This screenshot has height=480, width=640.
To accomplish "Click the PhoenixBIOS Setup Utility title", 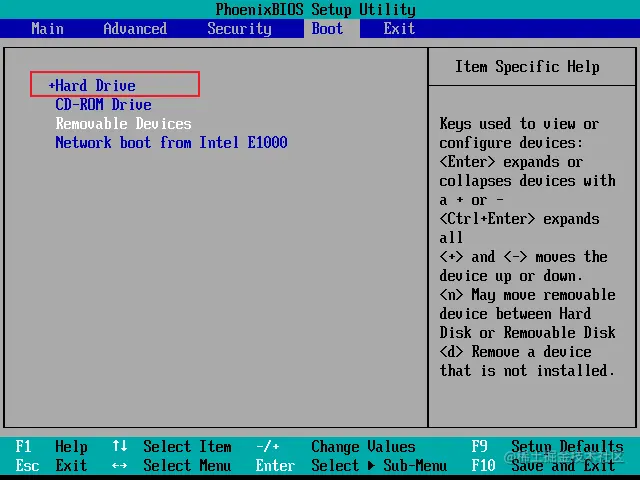I will coord(316,9).
